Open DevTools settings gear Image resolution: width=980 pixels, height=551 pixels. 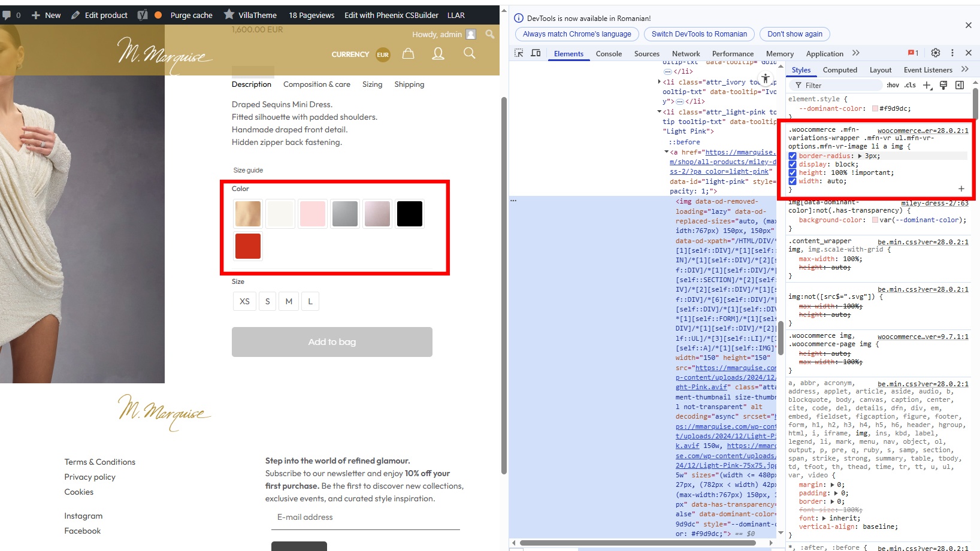936,53
